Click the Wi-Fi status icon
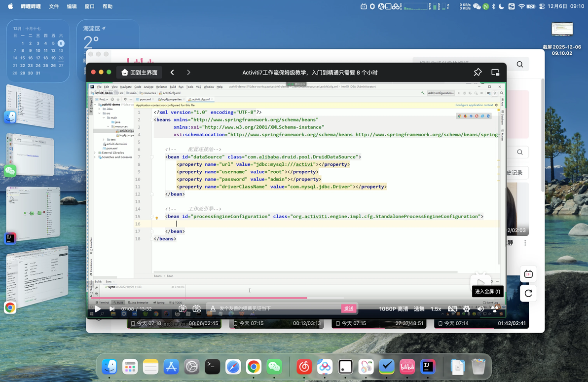This screenshot has width=588, height=382. pos(521,6)
